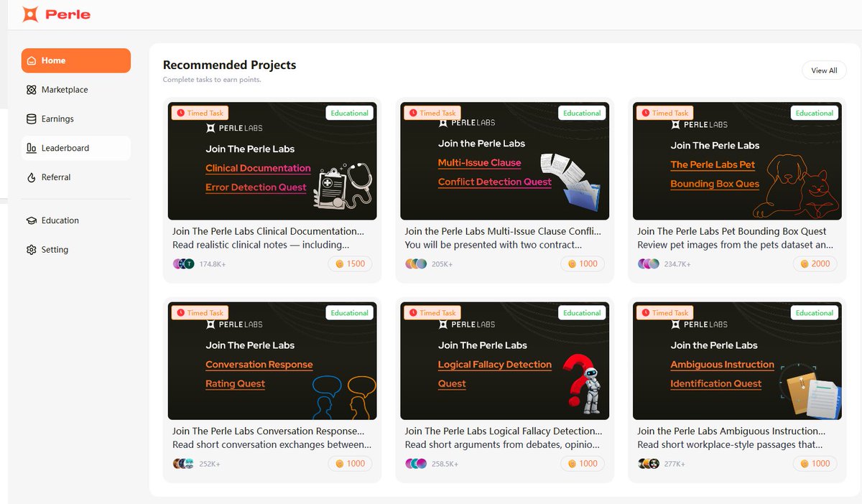This screenshot has height=504, width=862.
Task: Click the Leaderboard chart icon
Action: pyautogui.click(x=31, y=148)
